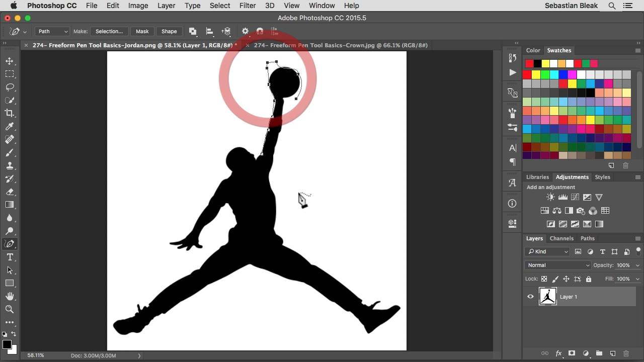The image size is (644, 362).
Task: Toggle lock transparent pixels
Action: coord(544,279)
